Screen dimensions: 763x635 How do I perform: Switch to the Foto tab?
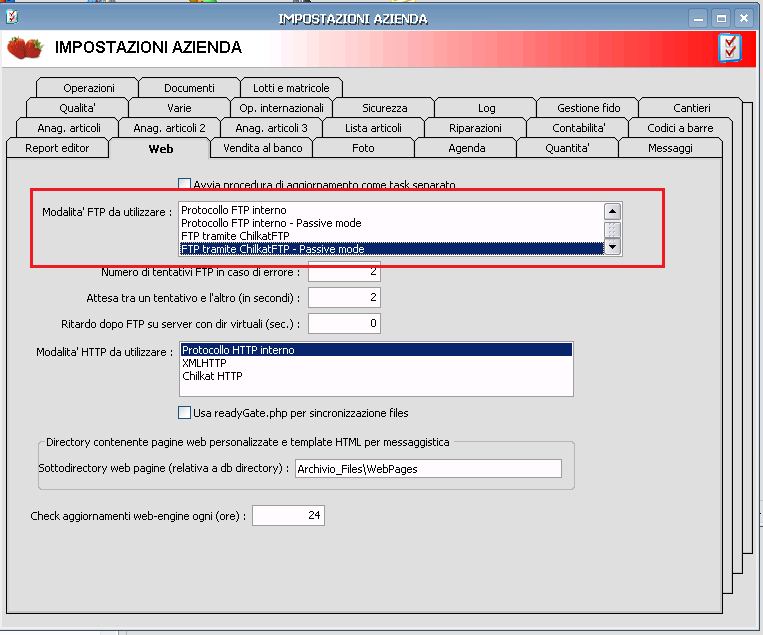pos(363,148)
